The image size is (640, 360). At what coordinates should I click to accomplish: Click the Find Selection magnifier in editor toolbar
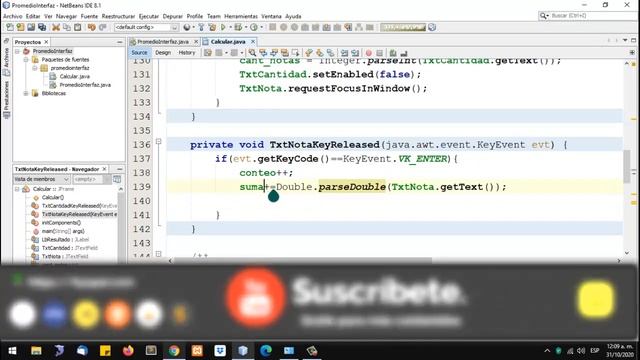(252, 53)
